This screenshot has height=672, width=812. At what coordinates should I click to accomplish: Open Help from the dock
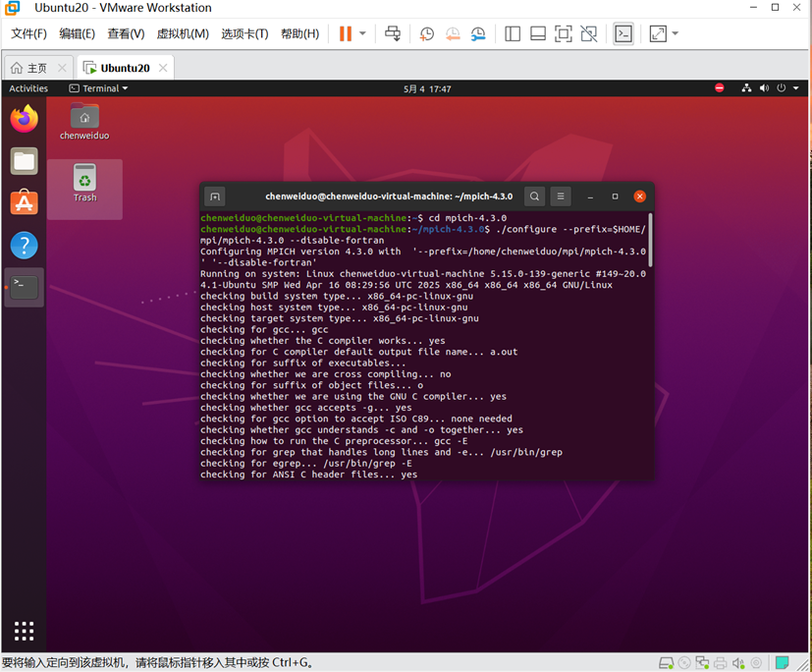coord(24,245)
